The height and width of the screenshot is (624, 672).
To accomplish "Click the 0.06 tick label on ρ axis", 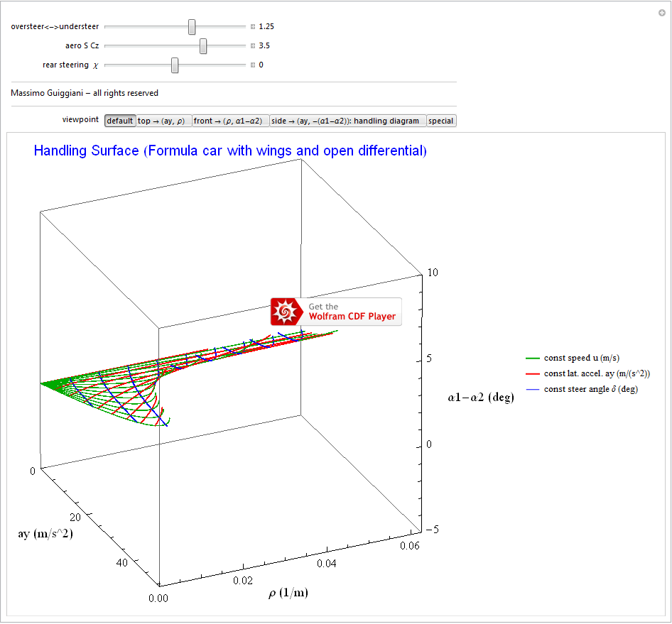I will (x=410, y=546).
